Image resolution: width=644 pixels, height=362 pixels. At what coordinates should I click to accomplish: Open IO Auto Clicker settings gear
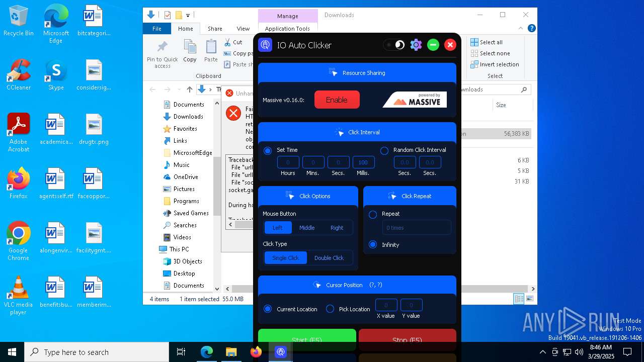point(416,45)
